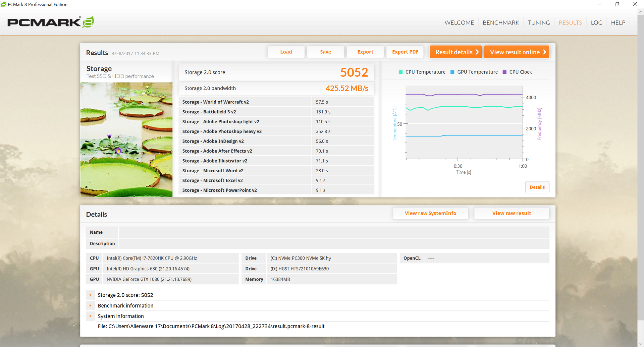
Task: Switch to the BENCHMARK tab
Action: (501, 22)
